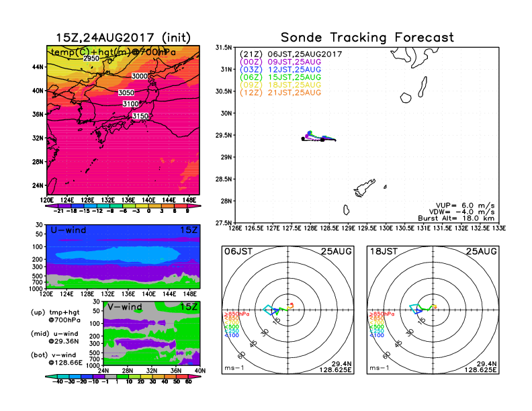Click the 700hPa temperature map over Japan
Screen dimensions: 532x411
(123, 120)
